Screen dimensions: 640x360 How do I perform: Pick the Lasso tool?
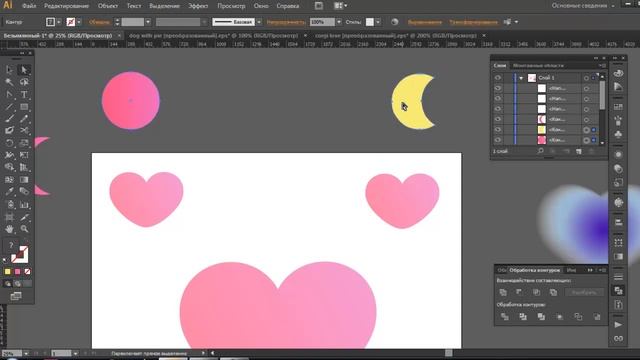point(24,82)
